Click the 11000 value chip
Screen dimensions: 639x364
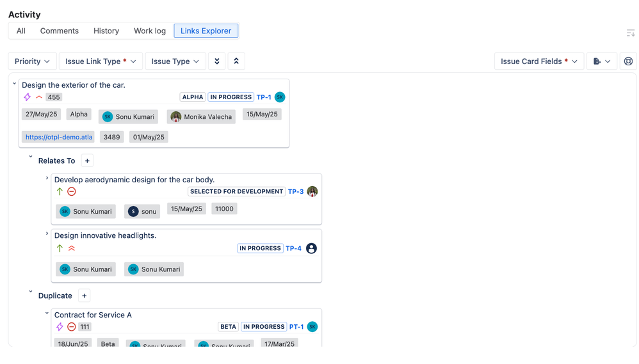tap(224, 209)
